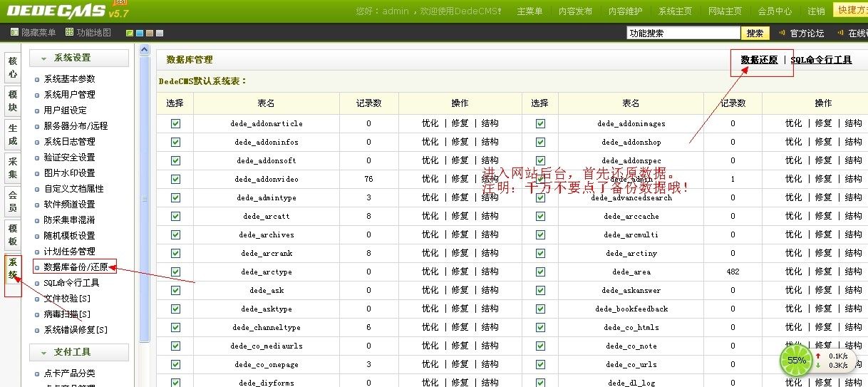Uncheck the dede_arctype table checkbox
868x387 pixels.
coord(175,272)
